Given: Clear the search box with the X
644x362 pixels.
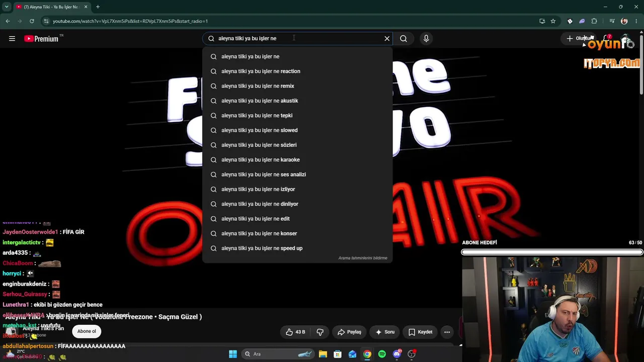Looking at the screenshot, I should 387,39.
